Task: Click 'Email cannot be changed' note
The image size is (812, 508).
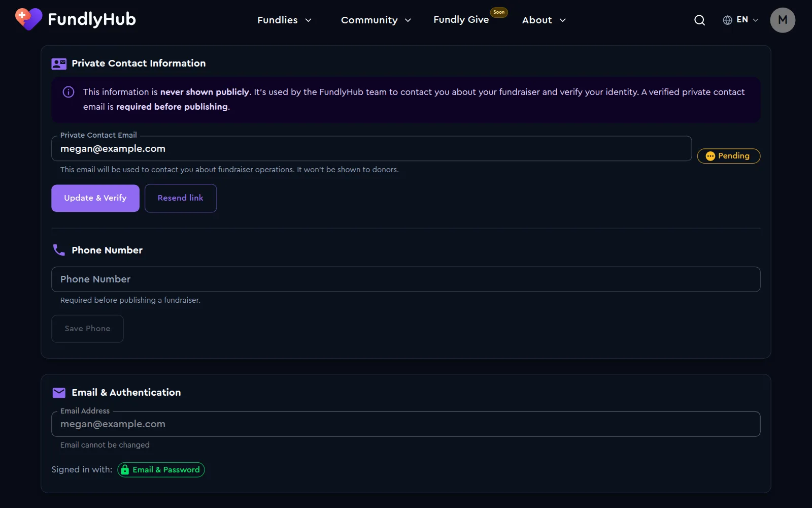Action: tap(105, 445)
